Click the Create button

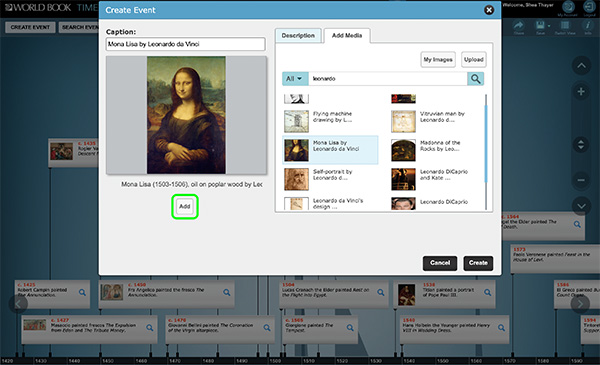coord(478,263)
